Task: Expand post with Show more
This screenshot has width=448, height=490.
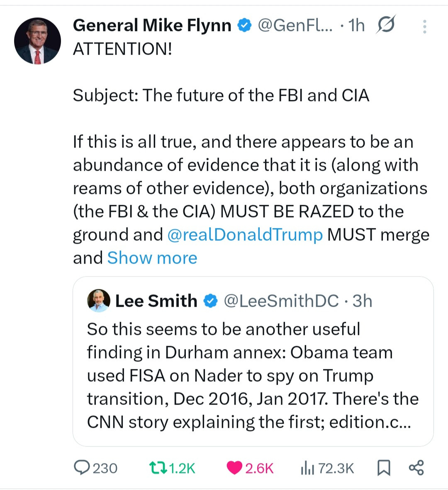Action: pos(152,258)
